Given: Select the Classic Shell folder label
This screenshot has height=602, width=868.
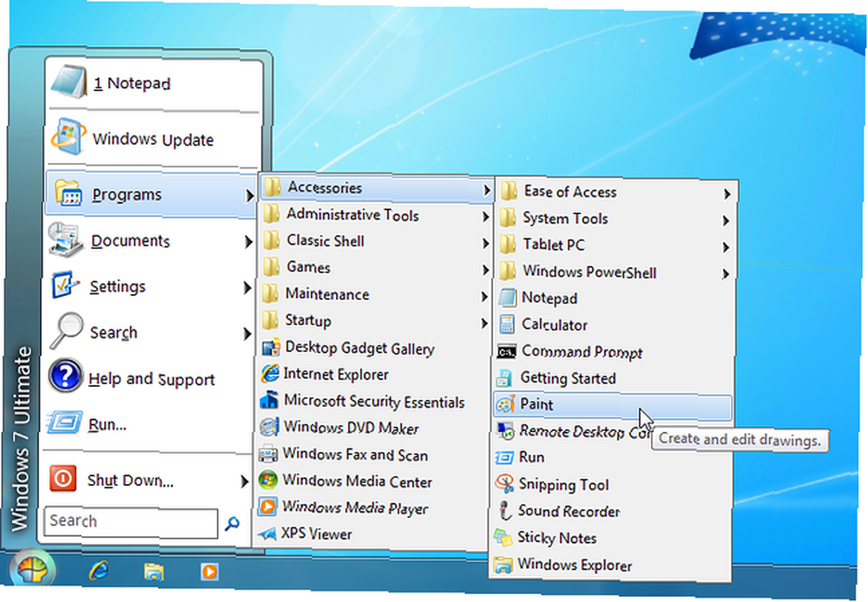Looking at the screenshot, I should 325,241.
